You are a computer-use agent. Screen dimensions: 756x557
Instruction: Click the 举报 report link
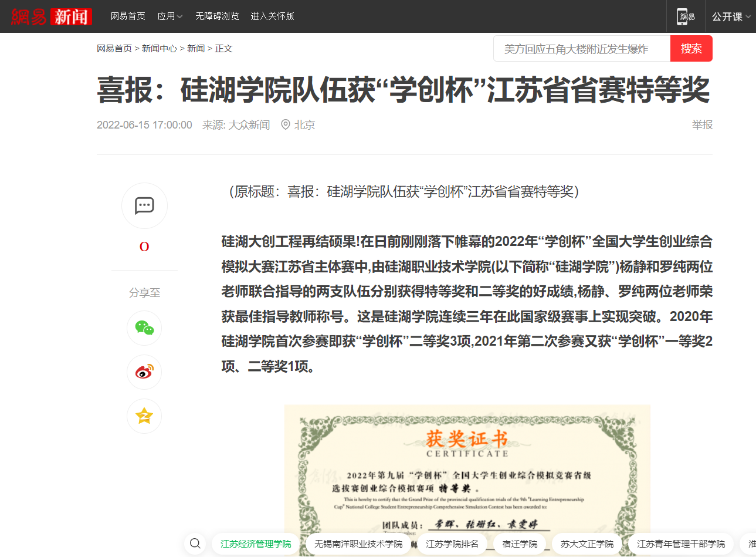click(x=702, y=124)
